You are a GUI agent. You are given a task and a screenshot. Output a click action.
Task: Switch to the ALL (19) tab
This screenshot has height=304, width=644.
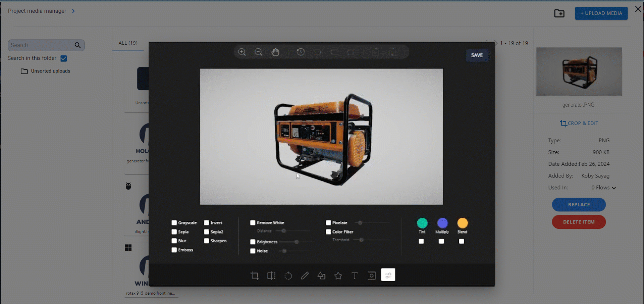(x=128, y=43)
